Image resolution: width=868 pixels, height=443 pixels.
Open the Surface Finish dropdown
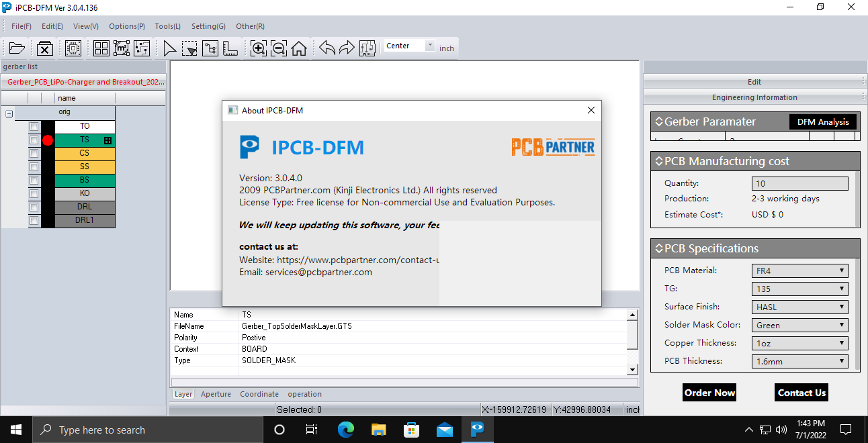[799, 307]
